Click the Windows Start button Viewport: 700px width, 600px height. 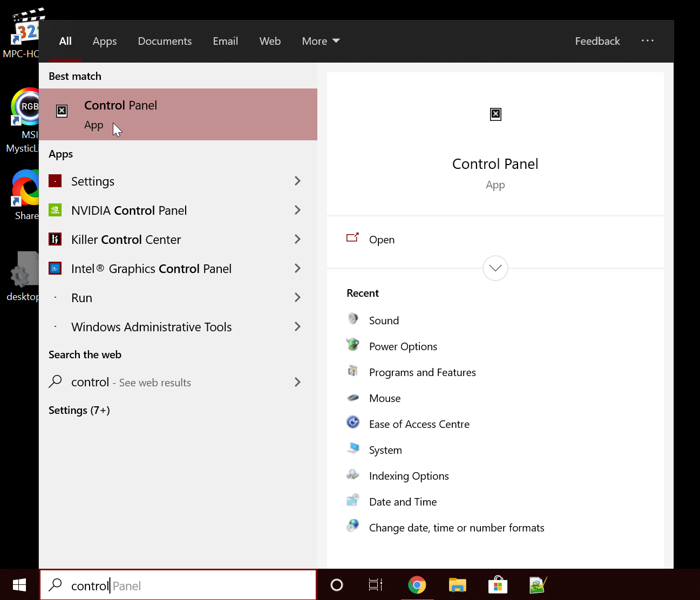[x=19, y=585]
